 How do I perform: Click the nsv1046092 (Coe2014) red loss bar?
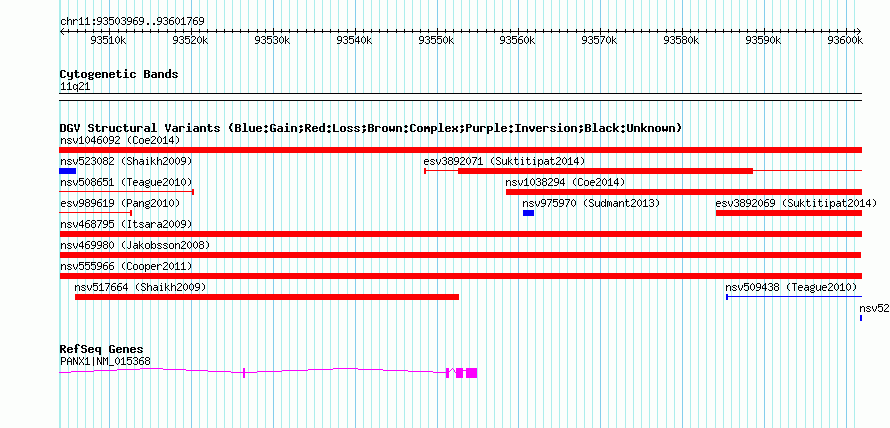tap(461, 150)
